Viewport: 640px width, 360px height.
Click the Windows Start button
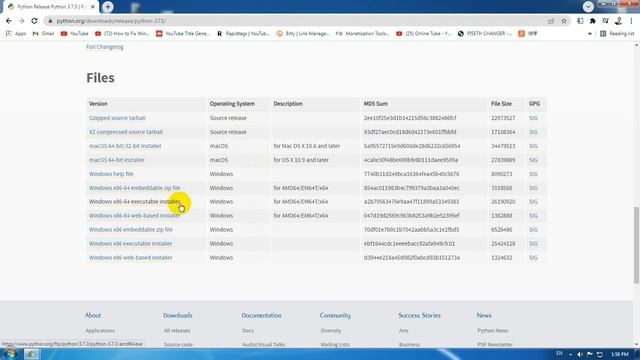10,354
